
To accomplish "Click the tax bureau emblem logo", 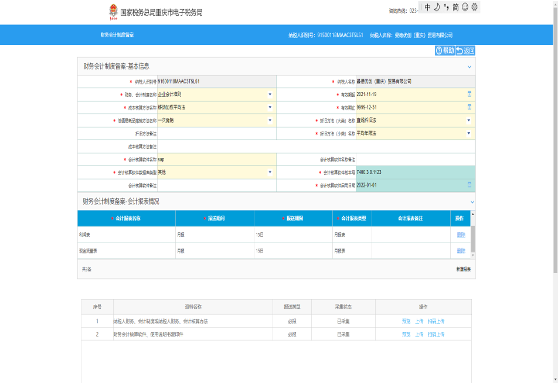I will coord(113,12).
